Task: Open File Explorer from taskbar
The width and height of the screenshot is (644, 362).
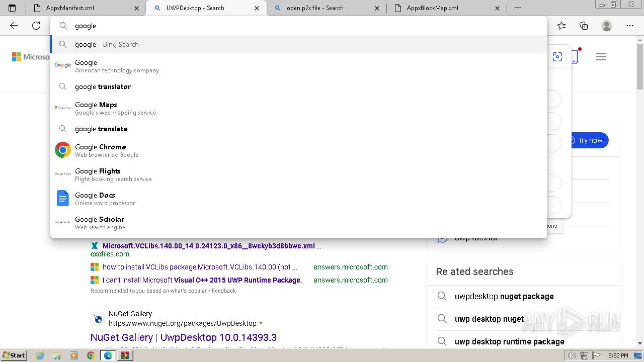Action: click(x=57, y=355)
